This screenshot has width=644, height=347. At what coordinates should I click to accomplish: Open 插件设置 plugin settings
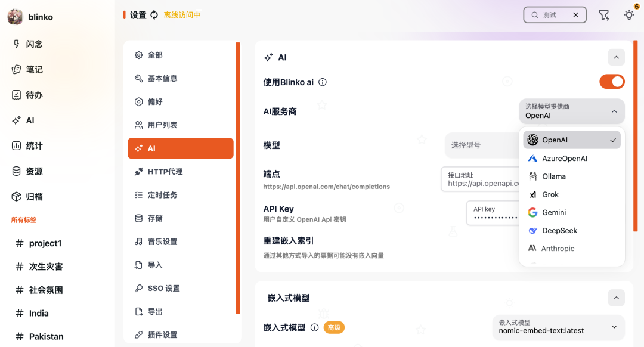click(180, 334)
